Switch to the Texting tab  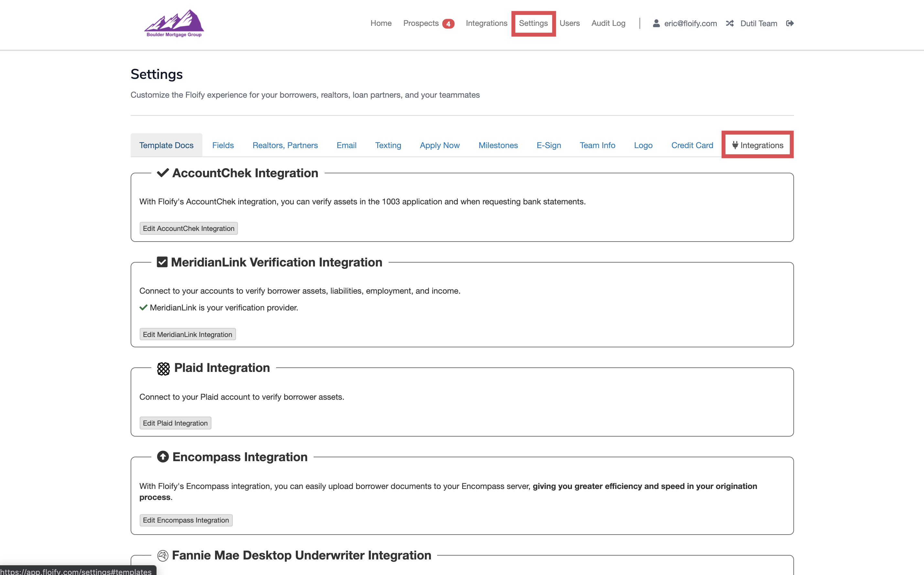pyautogui.click(x=388, y=145)
